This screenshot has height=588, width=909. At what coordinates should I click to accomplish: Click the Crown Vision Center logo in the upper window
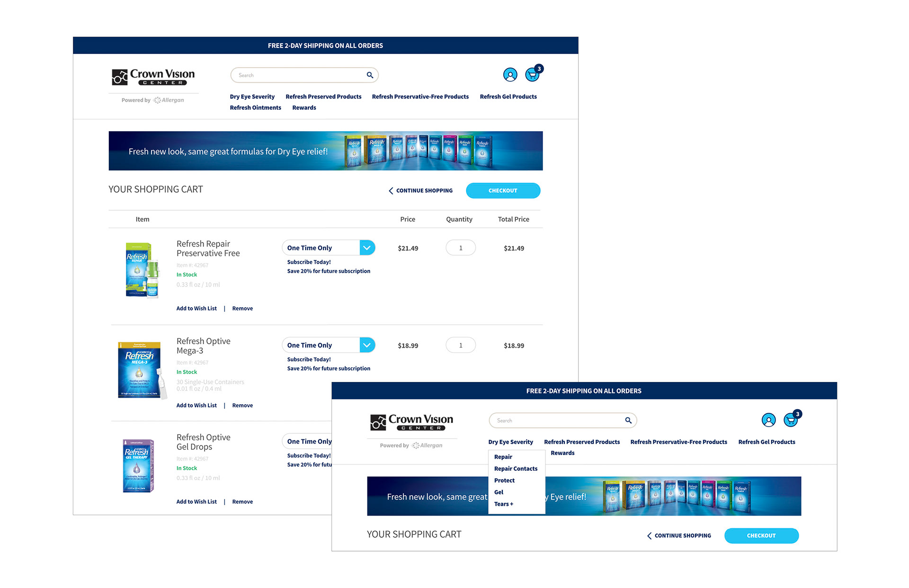(x=153, y=77)
